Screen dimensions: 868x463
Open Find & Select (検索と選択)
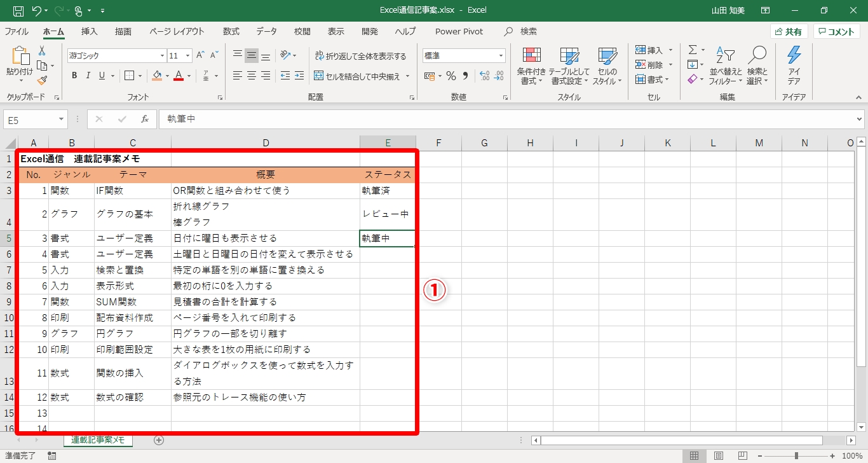pyautogui.click(x=757, y=66)
